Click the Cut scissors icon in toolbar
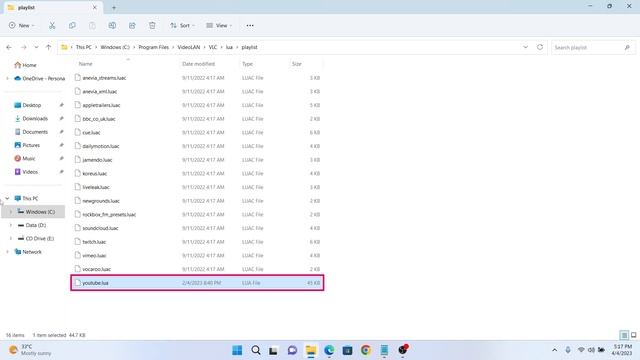Image resolution: width=640 pixels, height=360 pixels. click(x=52, y=25)
